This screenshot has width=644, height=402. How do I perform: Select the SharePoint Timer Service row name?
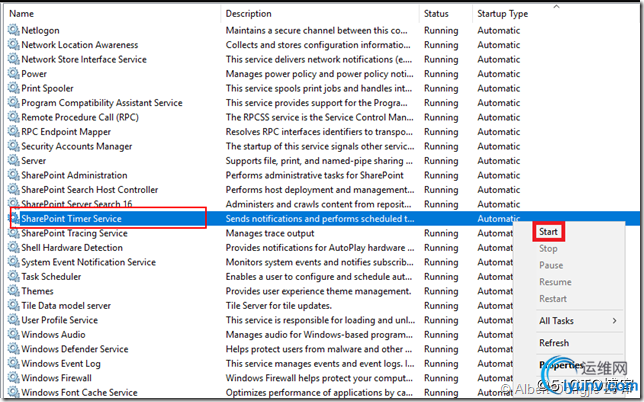(71, 218)
